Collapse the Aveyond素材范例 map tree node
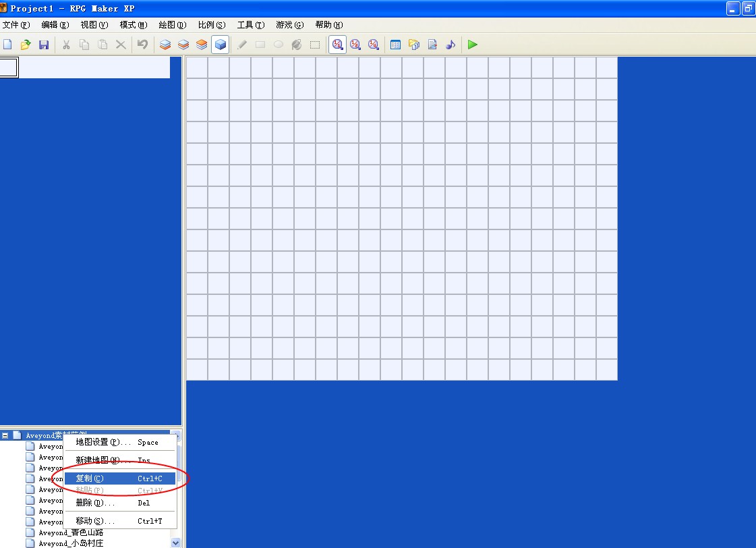Viewport: 756px width, 548px height. click(x=5, y=435)
